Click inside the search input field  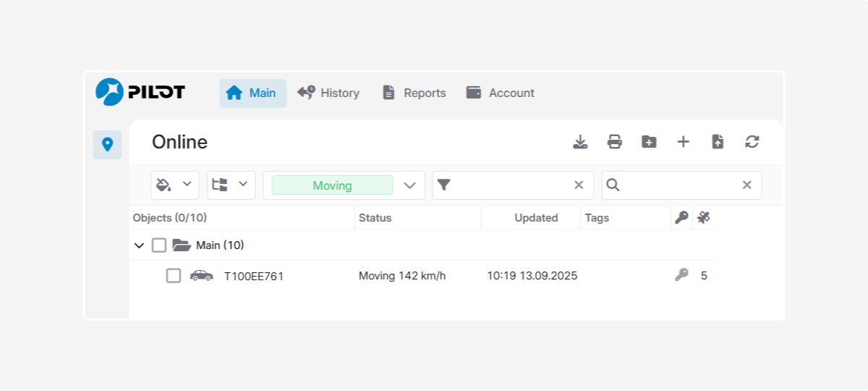click(680, 185)
